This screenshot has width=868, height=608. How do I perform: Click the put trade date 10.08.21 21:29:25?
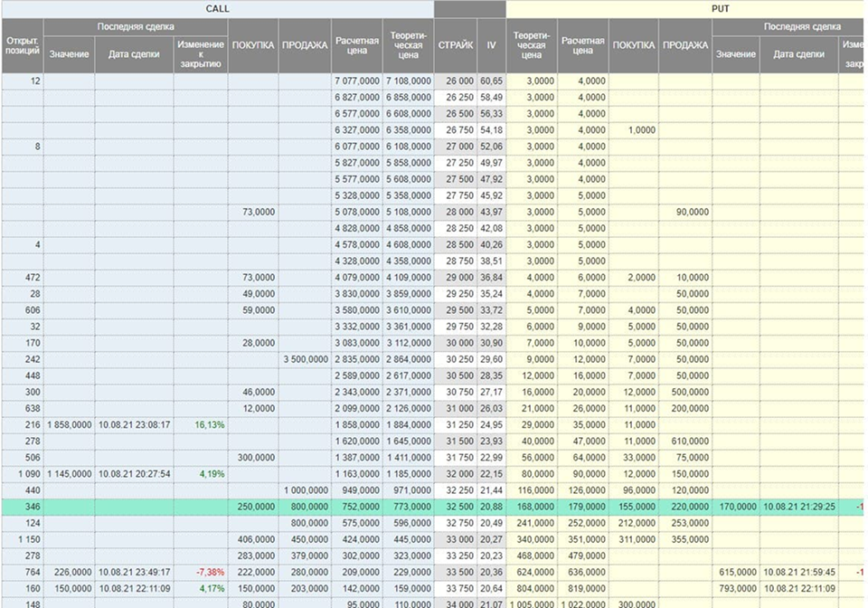798,507
